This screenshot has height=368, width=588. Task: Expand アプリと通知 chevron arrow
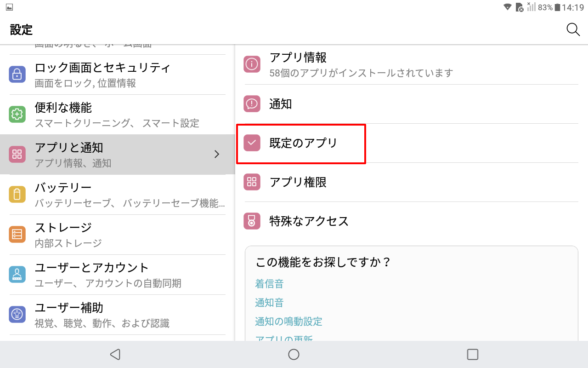tap(217, 154)
